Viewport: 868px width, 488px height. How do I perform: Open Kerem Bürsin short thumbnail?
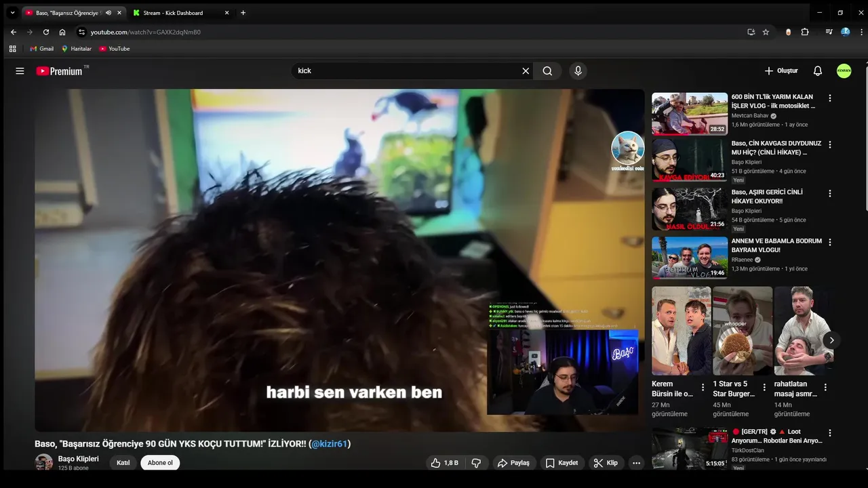tap(682, 331)
